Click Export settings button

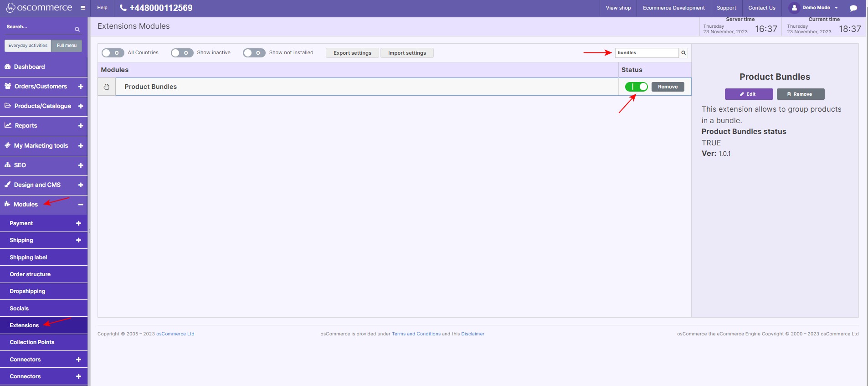352,53
